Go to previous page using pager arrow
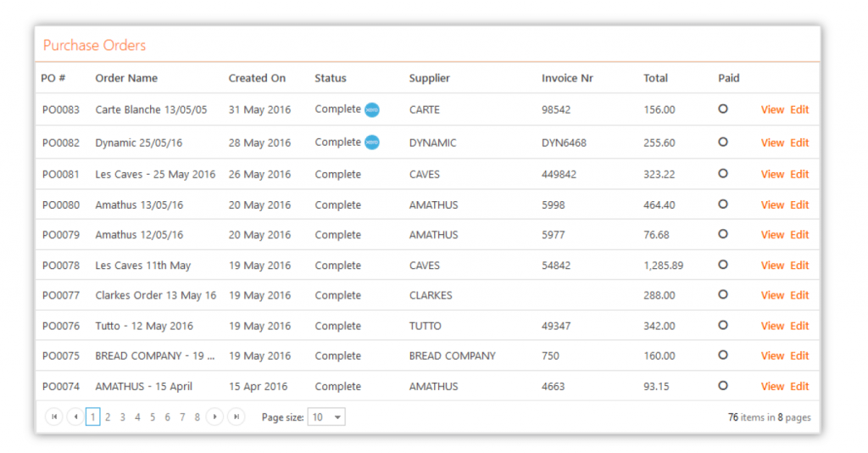The width and height of the screenshot is (868, 453). (75, 417)
